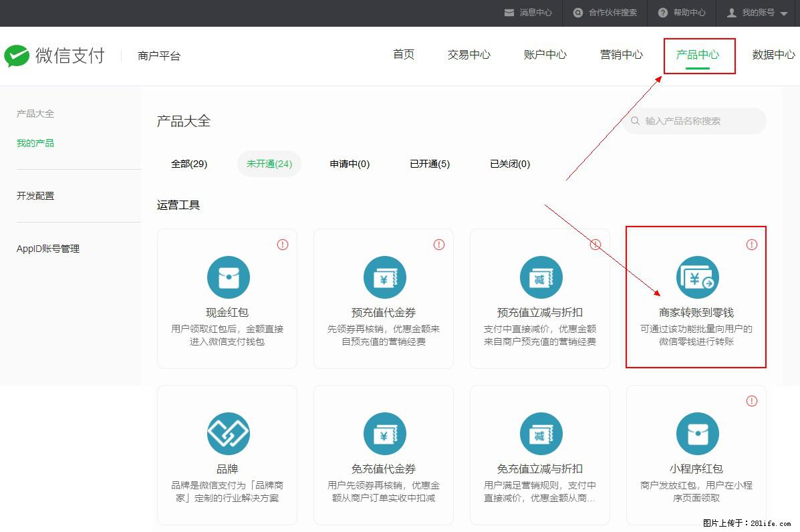Click the product name search field
Image resolution: width=800 pixels, height=532 pixels.
pyautogui.click(x=695, y=121)
